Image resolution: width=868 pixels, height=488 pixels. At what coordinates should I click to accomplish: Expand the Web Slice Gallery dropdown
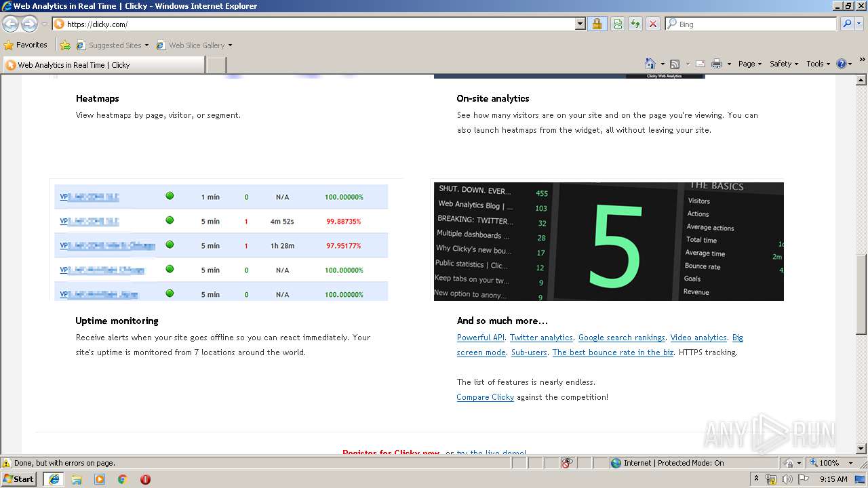[x=230, y=45]
